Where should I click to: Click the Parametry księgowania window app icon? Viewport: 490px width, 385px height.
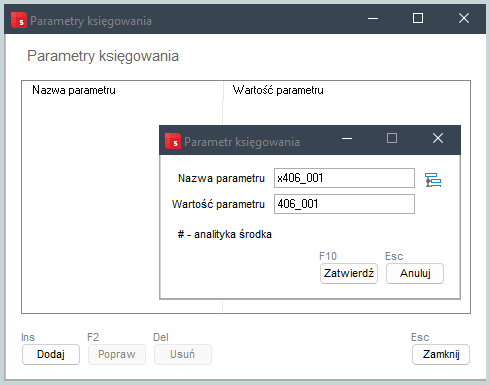[x=19, y=20]
